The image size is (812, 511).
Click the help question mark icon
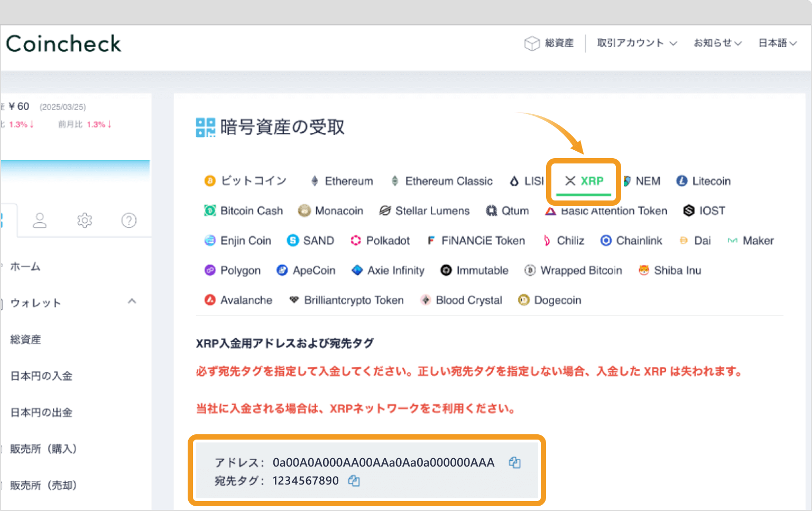tap(129, 220)
